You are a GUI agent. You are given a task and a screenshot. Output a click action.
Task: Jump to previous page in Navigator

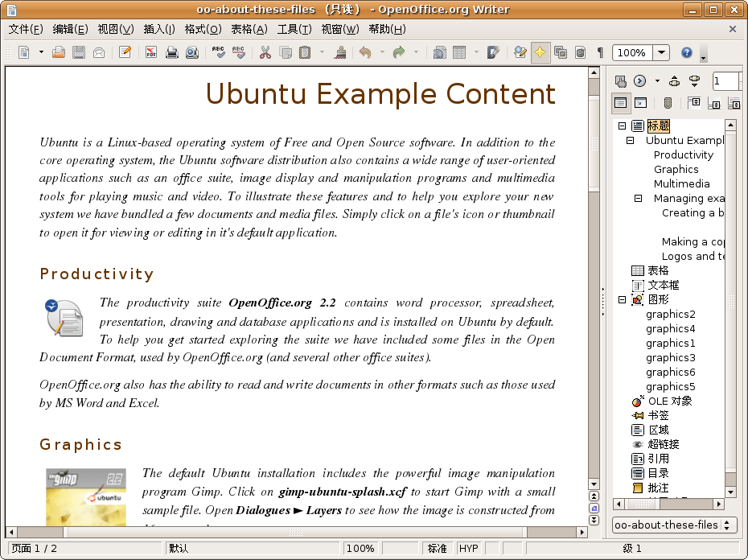(674, 81)
